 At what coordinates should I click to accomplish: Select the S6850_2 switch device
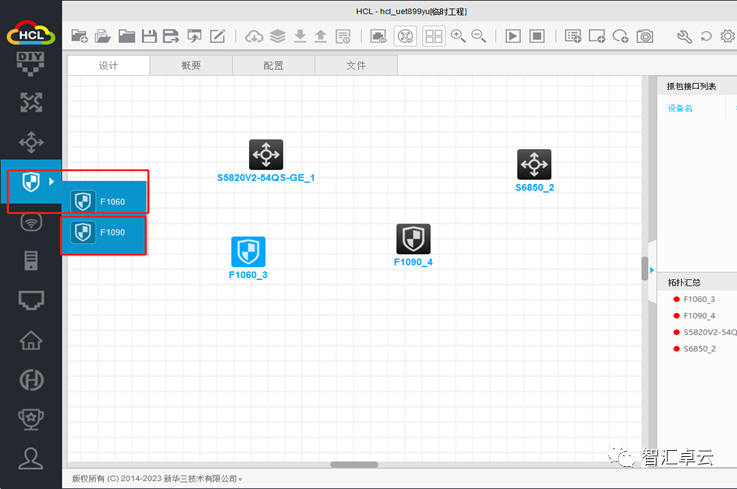(534, 164)
